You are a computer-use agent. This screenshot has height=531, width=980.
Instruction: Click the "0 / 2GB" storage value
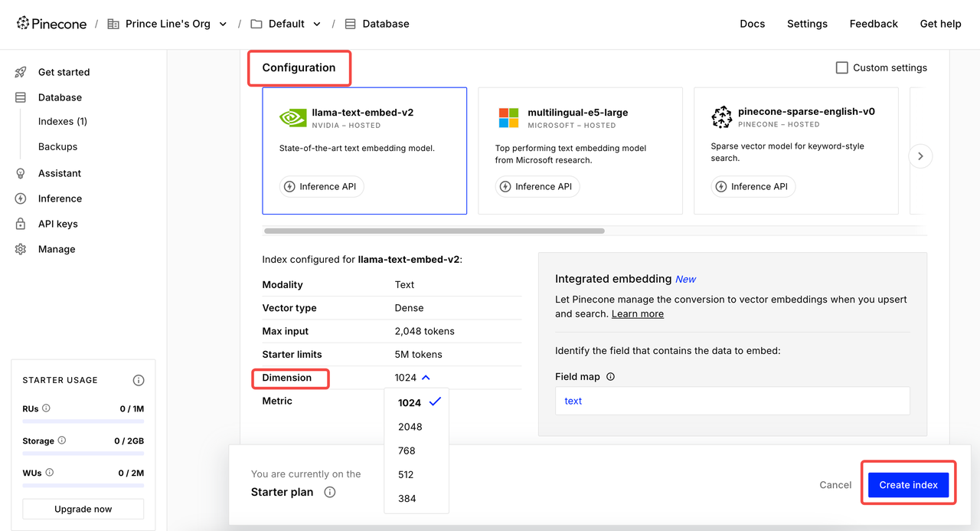(129, 441)
